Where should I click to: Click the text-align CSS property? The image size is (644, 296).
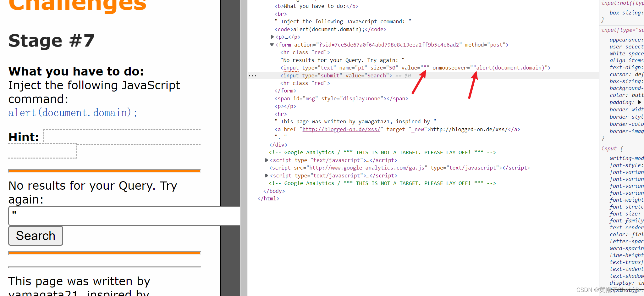coord(627,67)
